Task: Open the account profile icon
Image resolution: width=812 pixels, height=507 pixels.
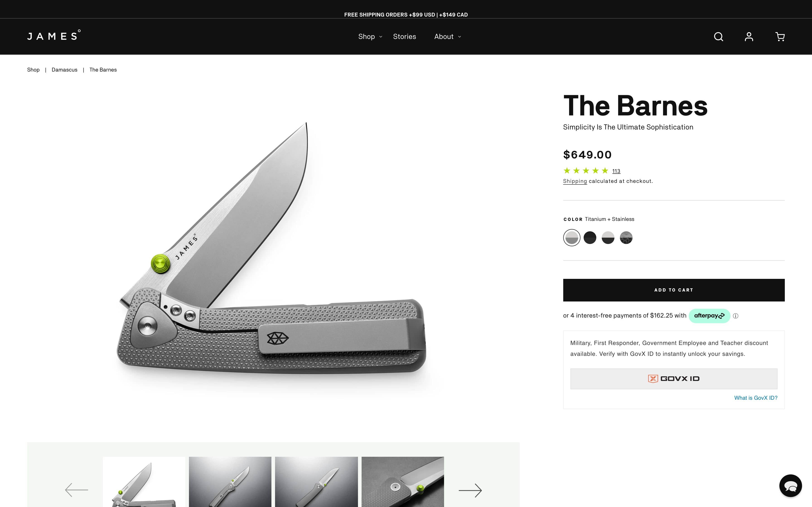Action: pos(749,36)
